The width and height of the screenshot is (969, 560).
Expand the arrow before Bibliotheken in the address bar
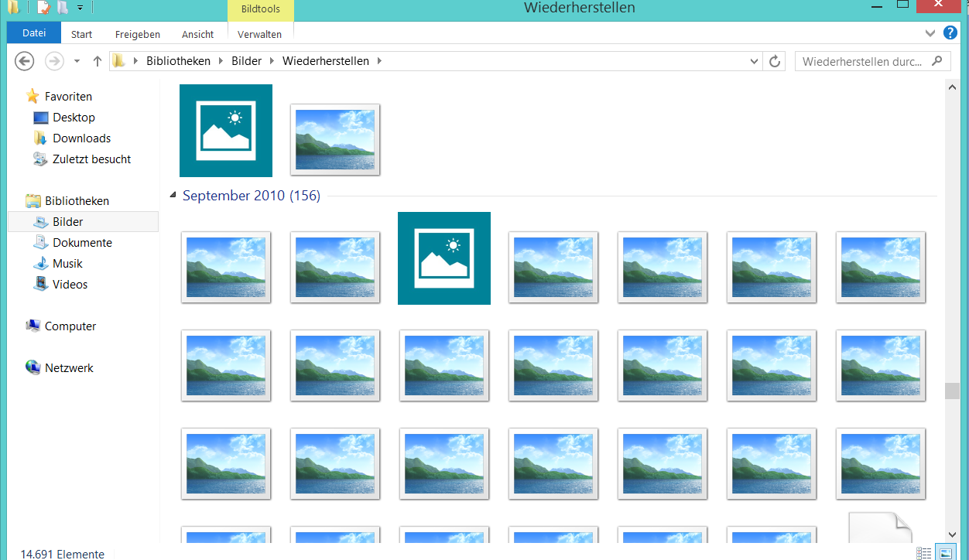(136, 61)
